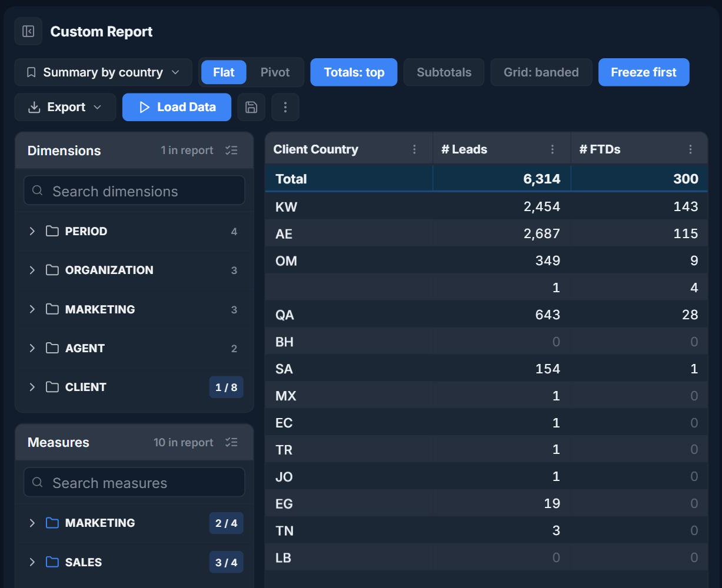This screenshot has width=722, height=588.
Task: Expand the CLIENT dimension group
Action: click(x=32, y=387)
